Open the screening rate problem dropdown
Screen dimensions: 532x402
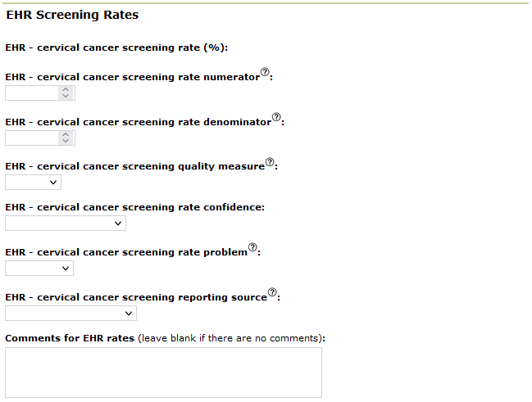pos(39,269)
